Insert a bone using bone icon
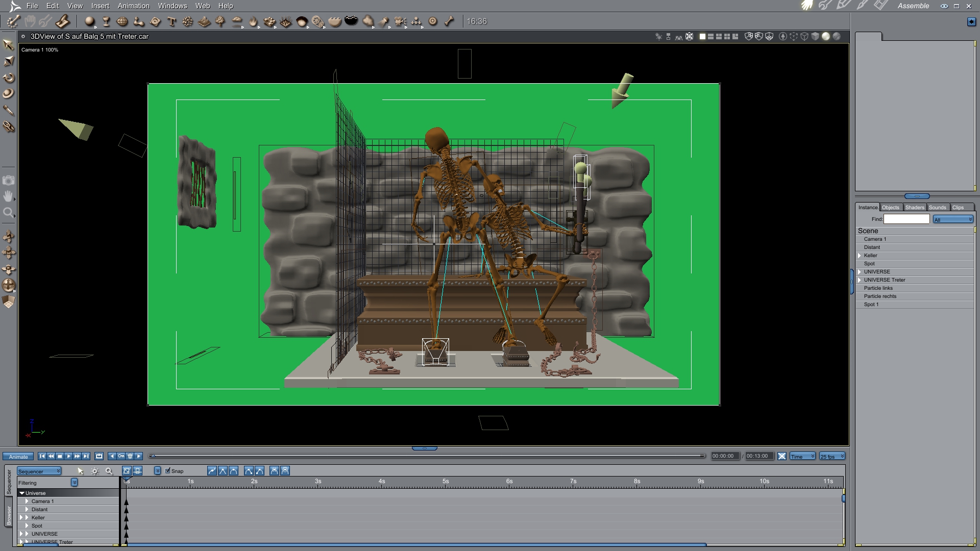Viewport: 980px width, 551px height. (449, 21)
